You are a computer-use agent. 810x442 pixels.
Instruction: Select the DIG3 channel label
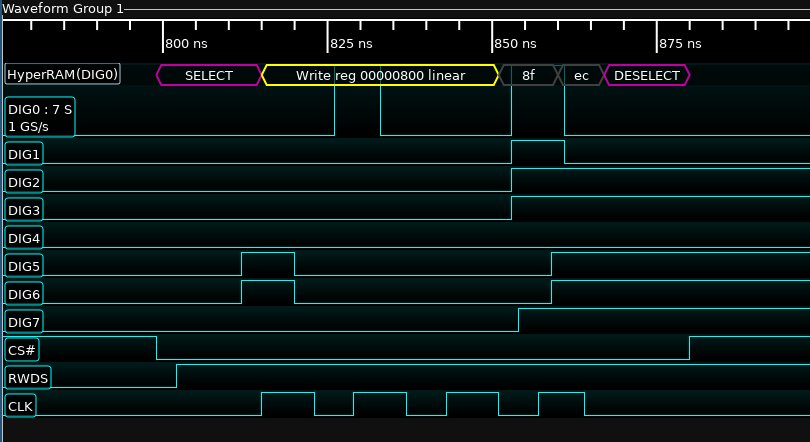click(x=24, y=210)
